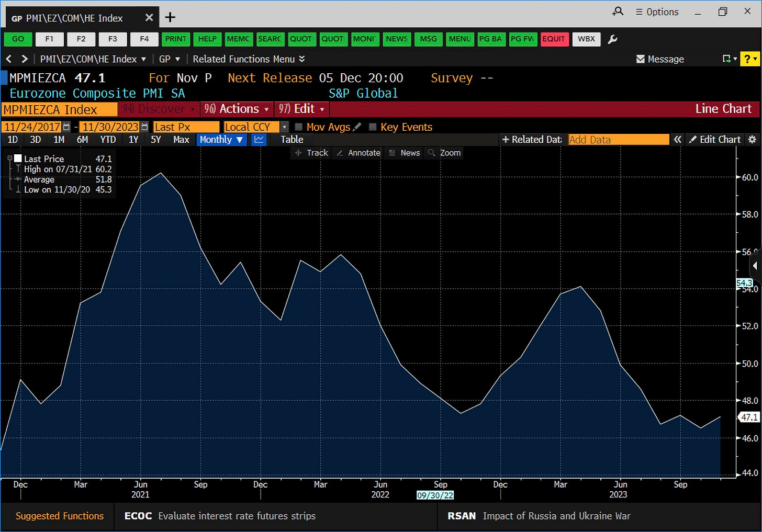Click the search magnifier icon in title bar
762x532 pixels.
click(618, 12)
